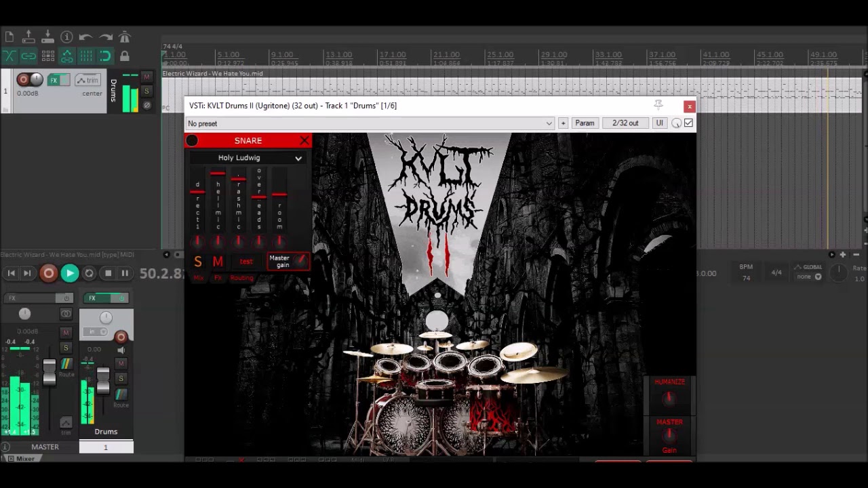Toggle auto-crossfade toolbar icon

9,56
